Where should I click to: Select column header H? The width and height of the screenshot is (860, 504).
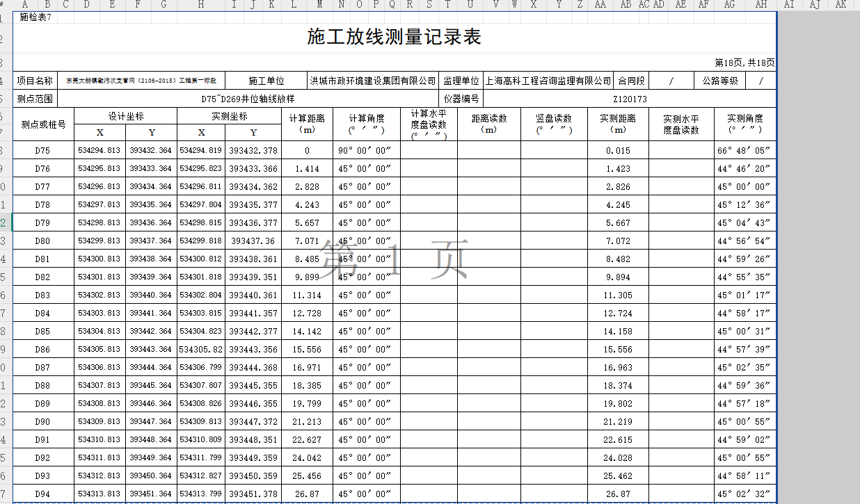(x=201, y=5)
